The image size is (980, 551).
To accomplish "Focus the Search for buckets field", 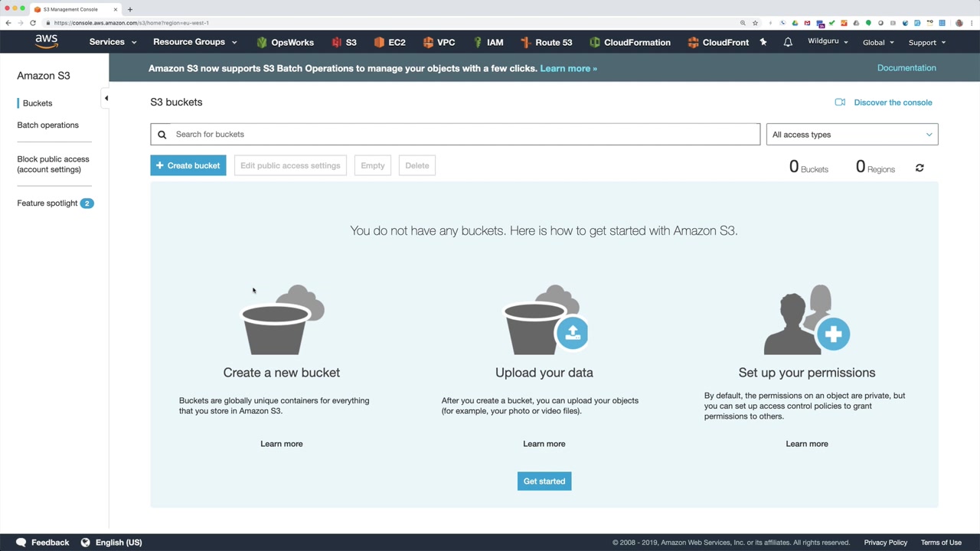I will coord(456,134).
